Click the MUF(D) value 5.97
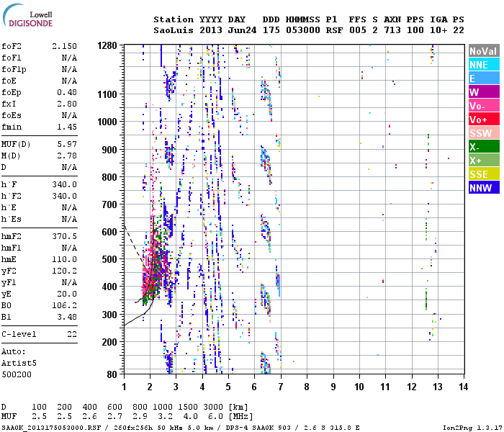 (x=67, y=144)
